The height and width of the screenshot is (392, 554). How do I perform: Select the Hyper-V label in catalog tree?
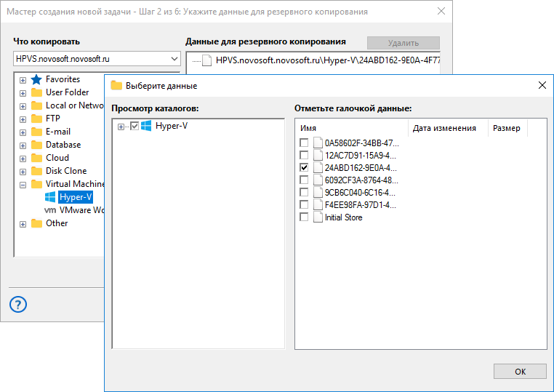[x=172, y=126]
